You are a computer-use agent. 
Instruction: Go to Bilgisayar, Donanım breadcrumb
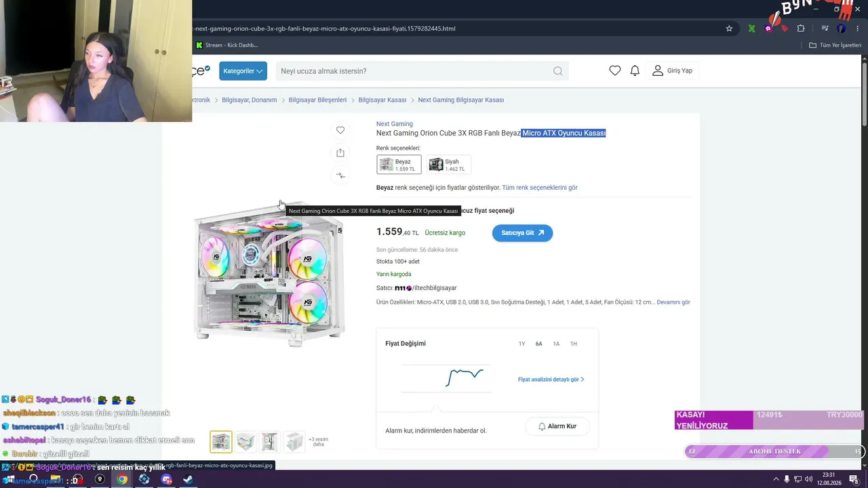tap(250, 100)
